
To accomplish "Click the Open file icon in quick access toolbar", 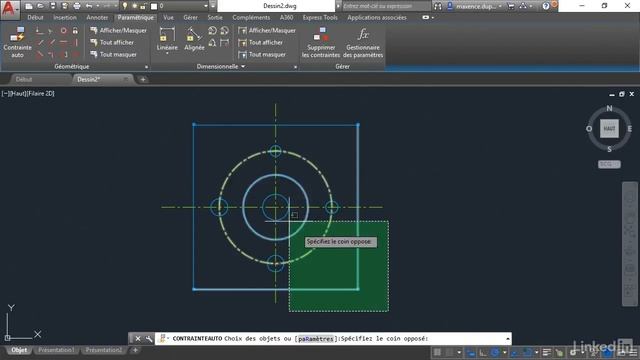I will 40,6.
